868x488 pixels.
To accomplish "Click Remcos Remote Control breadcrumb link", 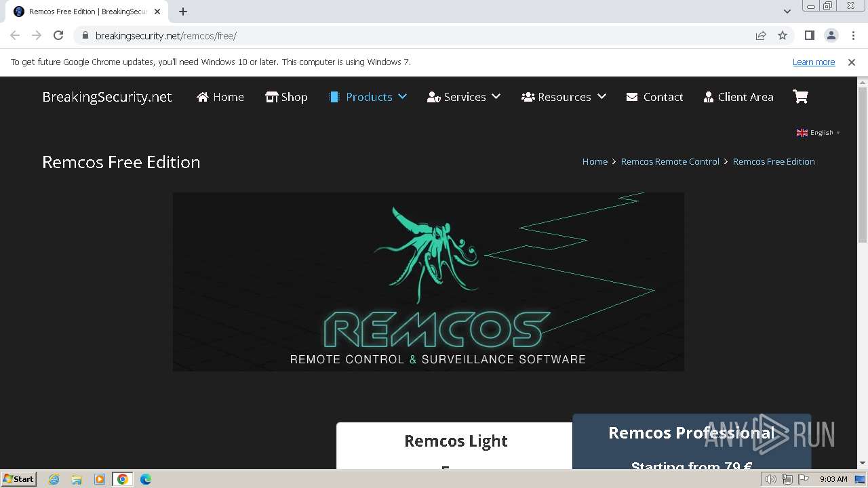I will coord(670,162).
